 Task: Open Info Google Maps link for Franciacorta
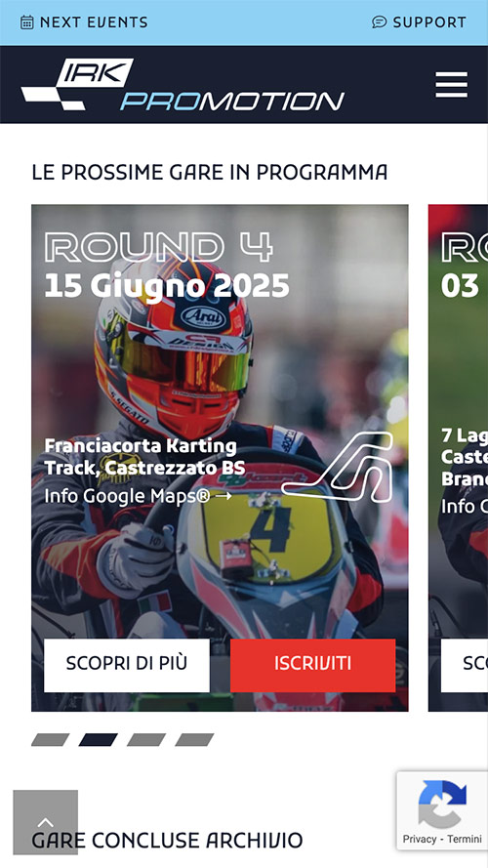tap(138, 496)
